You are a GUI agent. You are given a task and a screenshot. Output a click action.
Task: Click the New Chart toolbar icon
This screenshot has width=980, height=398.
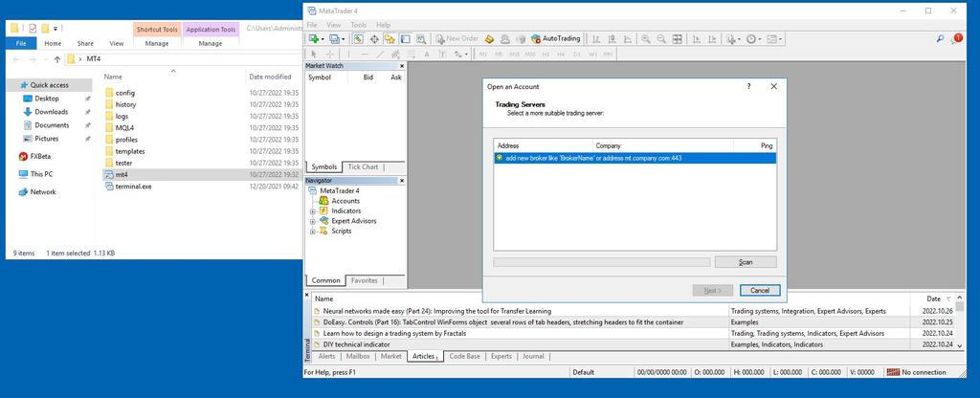coord(313,38)
